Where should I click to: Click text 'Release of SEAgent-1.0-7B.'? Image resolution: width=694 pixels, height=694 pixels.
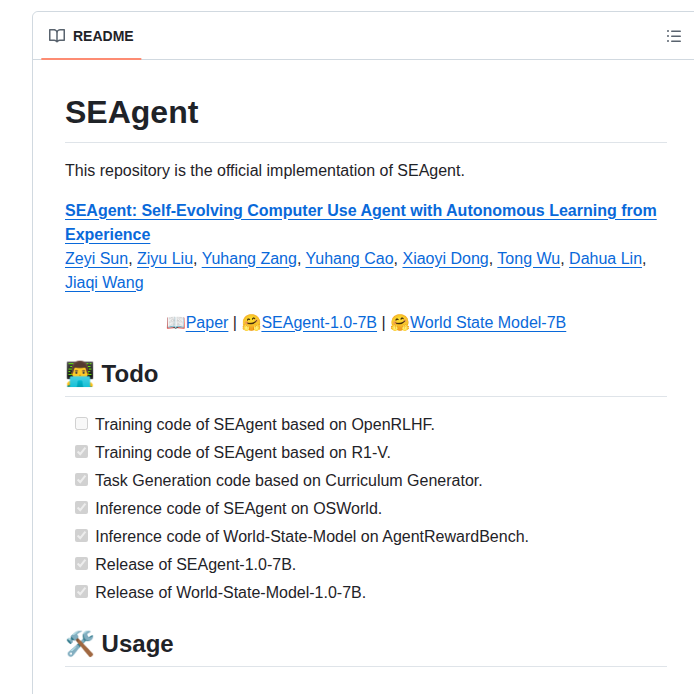195,564
